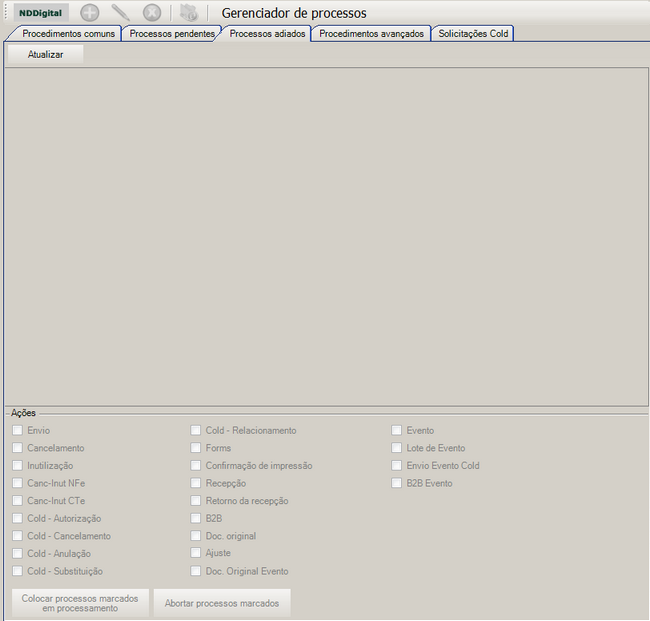Click the edit pencil toolbar icon
This screenshot has height=621, width=650.
121,13
